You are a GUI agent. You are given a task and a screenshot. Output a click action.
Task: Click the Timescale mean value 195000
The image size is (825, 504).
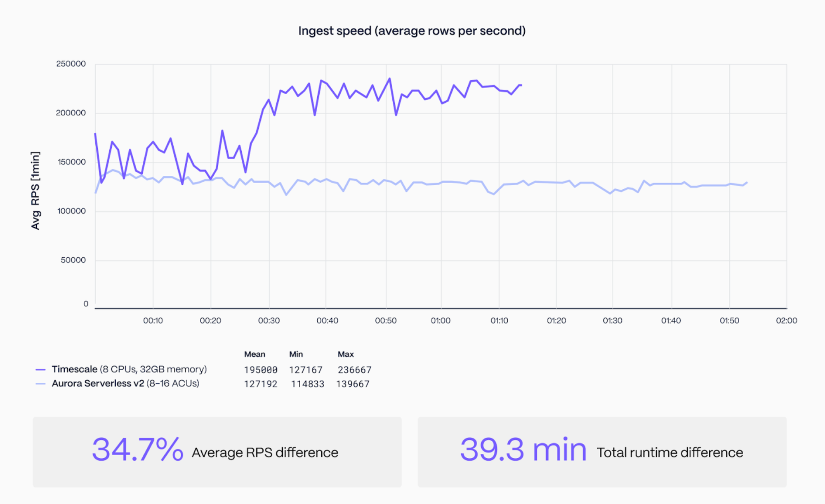[x=261, y=370]
